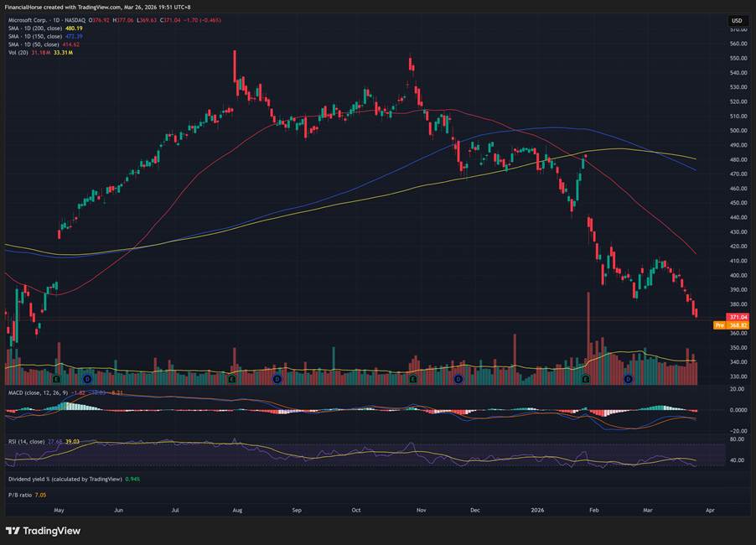Select the Microsoft Corp. symbol legend
The width and height of the screenshot is (756, 545).
click(x=34, y=19)
